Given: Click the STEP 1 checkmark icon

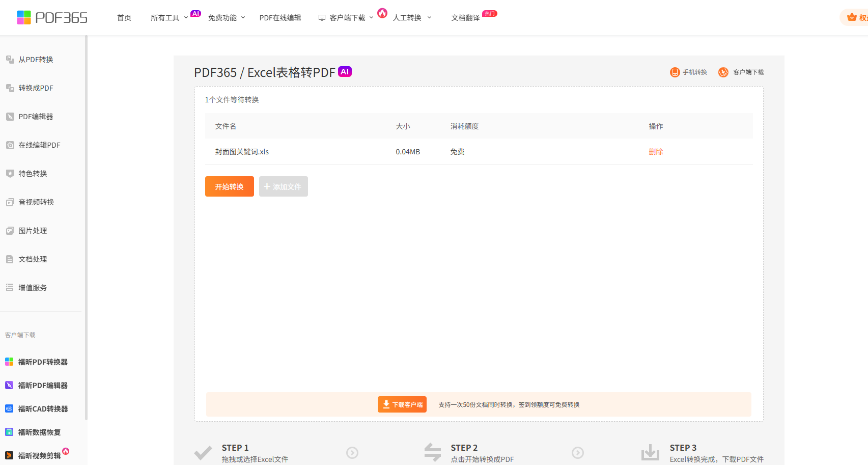Looking at the screenshot, I should click(203, 452).
